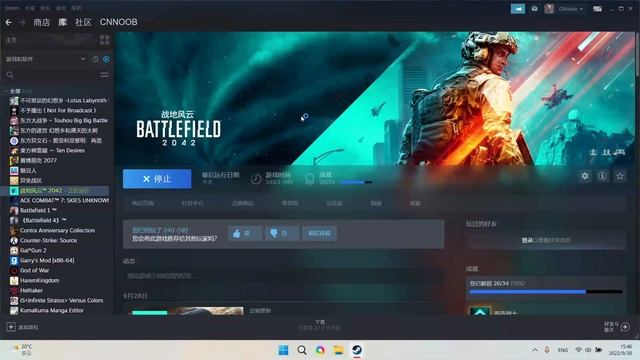Open game settings gear icon
640x360 pixels.
click(585, 176)
